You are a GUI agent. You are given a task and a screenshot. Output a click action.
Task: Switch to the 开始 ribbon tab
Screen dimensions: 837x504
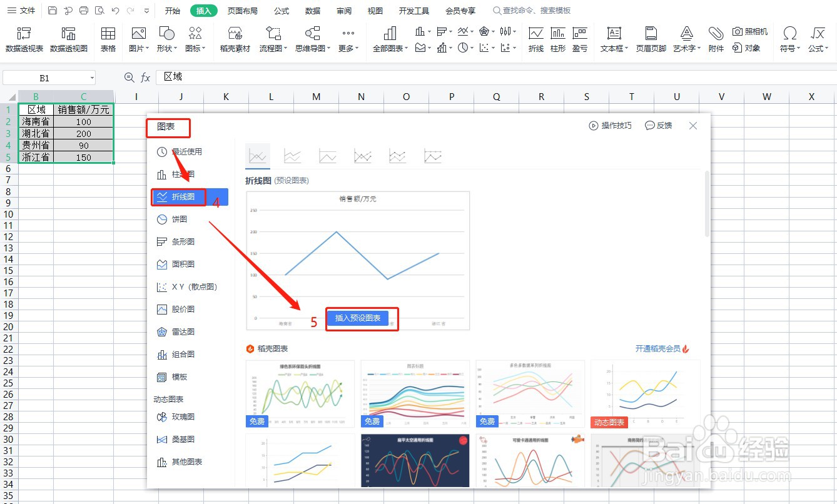click(173, 11)
